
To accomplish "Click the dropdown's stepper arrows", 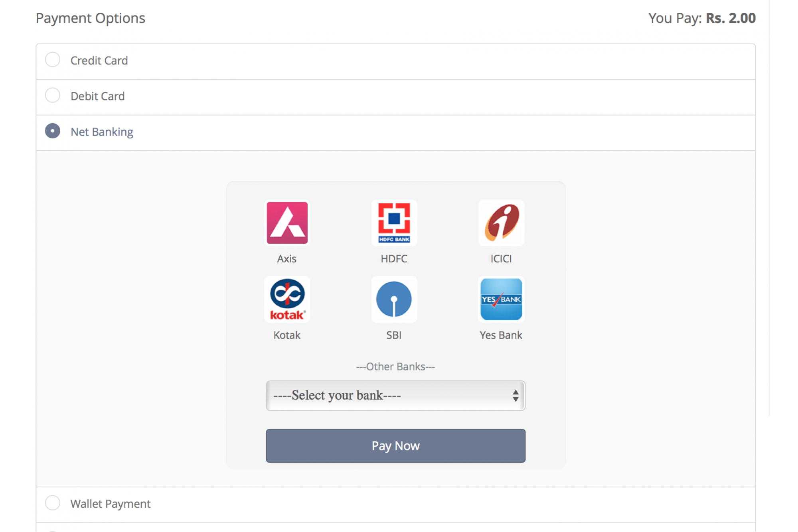I will pyautogui.click(x=516, y=396).
